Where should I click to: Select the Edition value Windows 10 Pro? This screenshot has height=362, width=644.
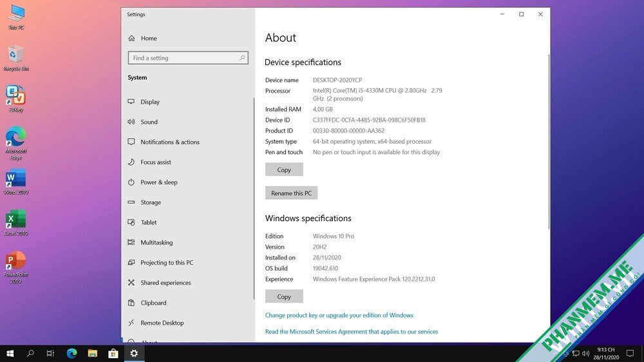tap(334, 236)
